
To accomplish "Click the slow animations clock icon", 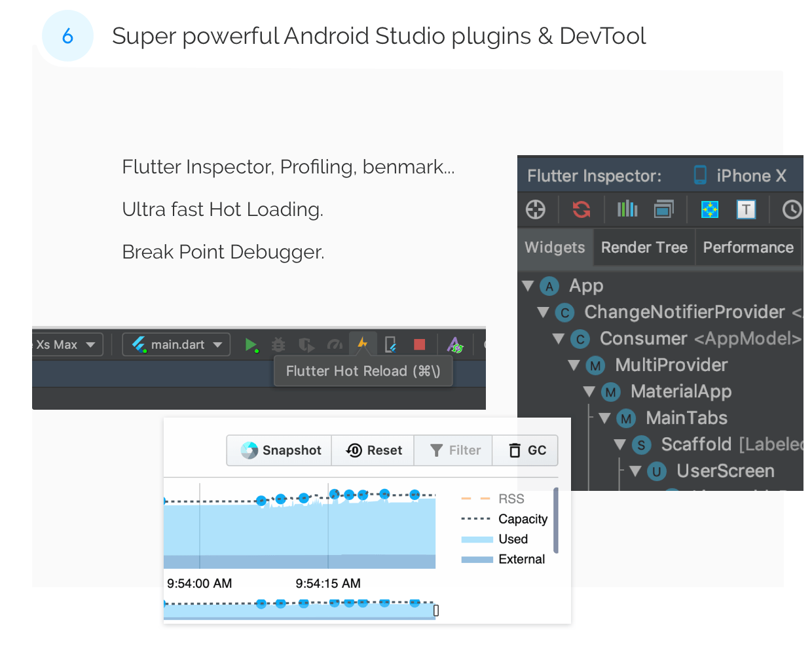I will tap(792, 209).
